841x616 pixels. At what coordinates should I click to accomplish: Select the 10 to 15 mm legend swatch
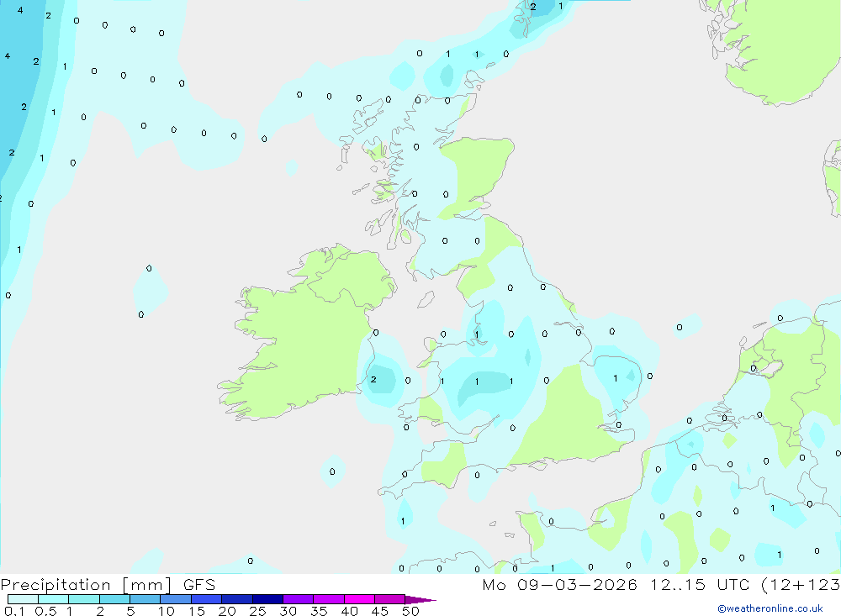pyautogui.click(x=176, y=599)
